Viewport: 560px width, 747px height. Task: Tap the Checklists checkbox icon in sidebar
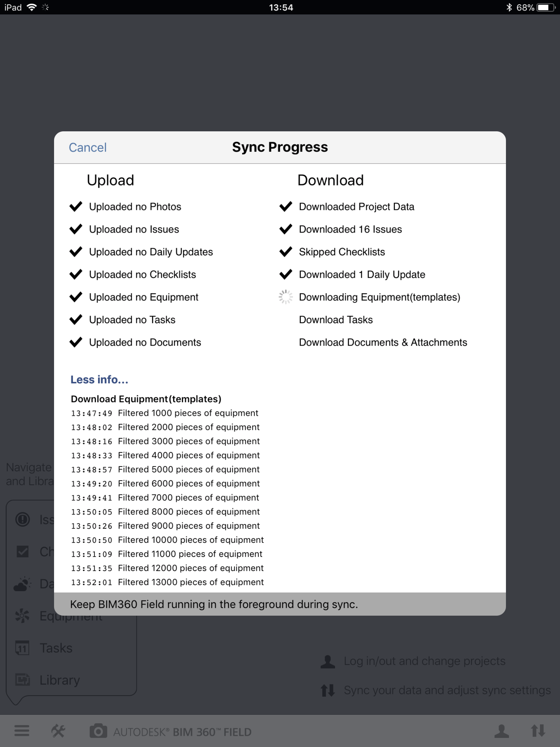click(x=23, y=551)
